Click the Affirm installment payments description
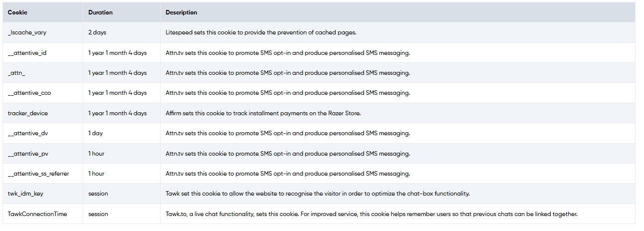The width and height of the screenshot is (644, 231). click(263, 113)
